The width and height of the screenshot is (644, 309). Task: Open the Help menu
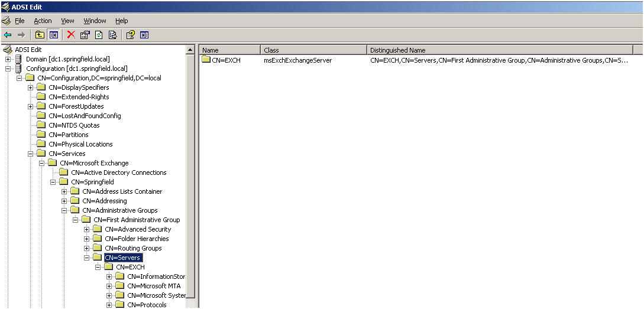122,21
